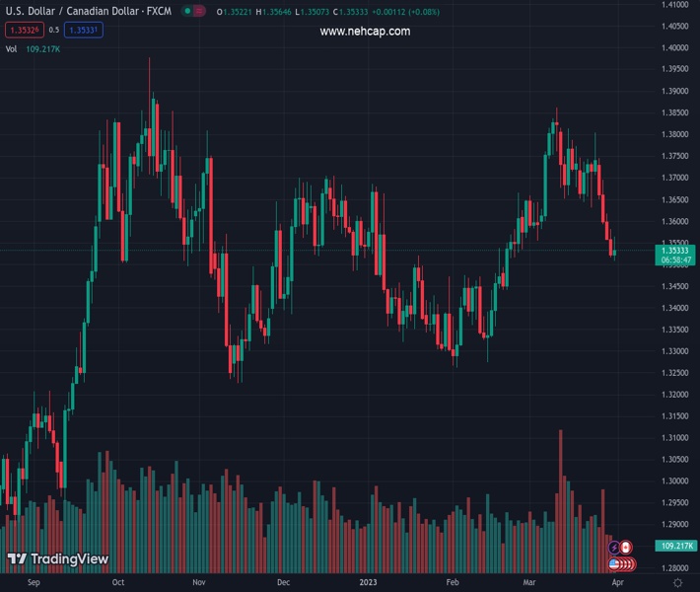The image size is (700, 592).
Task: Select the Vol indicator label
Action: (11, 48)
